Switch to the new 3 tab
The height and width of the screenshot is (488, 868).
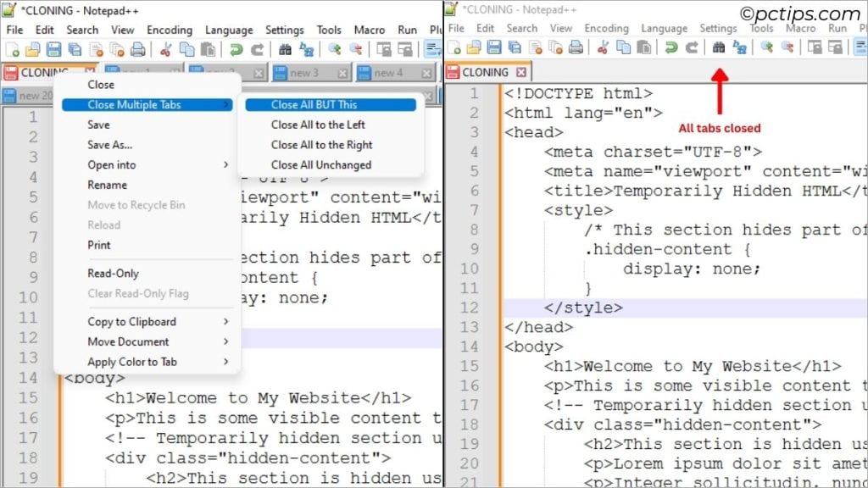[x=303, y=72]
